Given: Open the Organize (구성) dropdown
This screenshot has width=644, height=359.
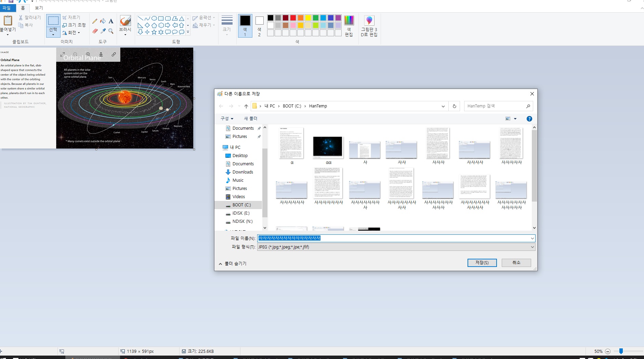Looking at the screenshot, I should click(227, 119).
